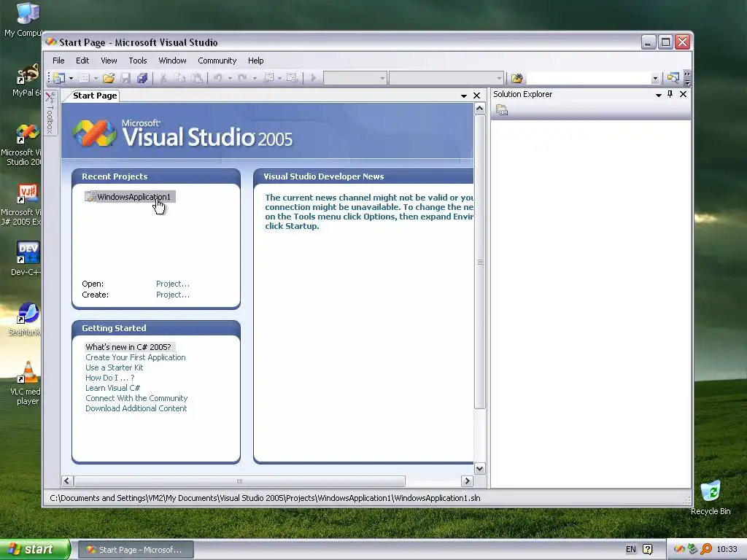The height and width of the screenshot is (560, 747).
Task: Click into the Find toolbar text field
Action: coord(589,78)
